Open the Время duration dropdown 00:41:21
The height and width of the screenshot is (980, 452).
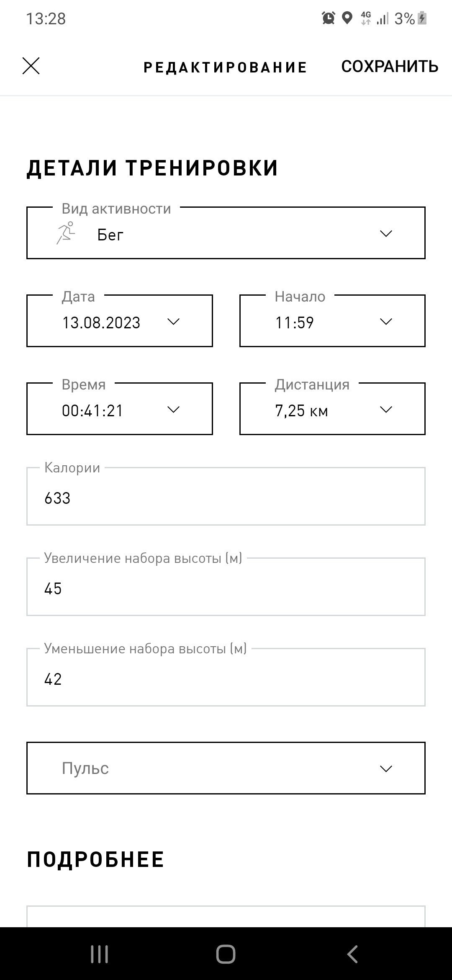120,409
